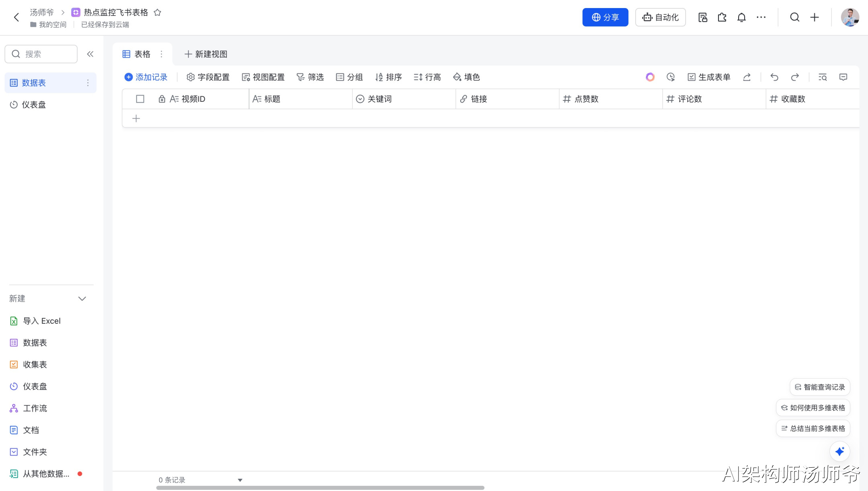The height and width of the screenshot is (491, 868).
Task: Click the find records search icon
Action: [822, 77]
